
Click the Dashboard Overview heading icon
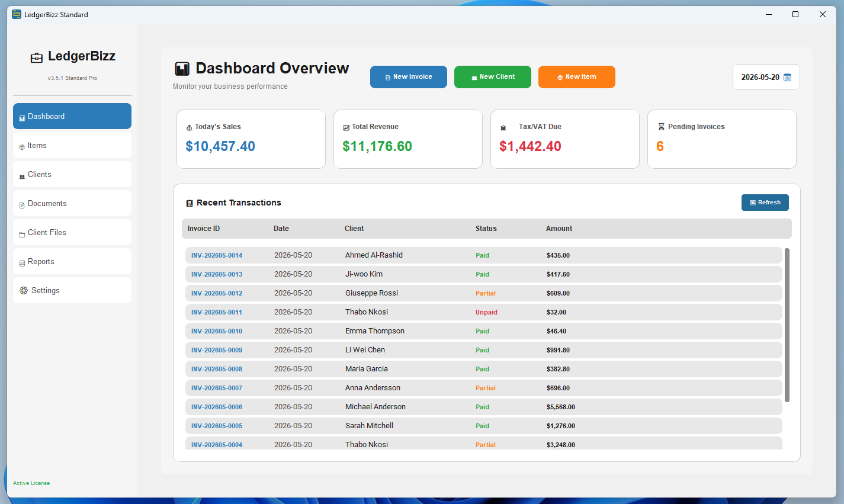[182, 69]
